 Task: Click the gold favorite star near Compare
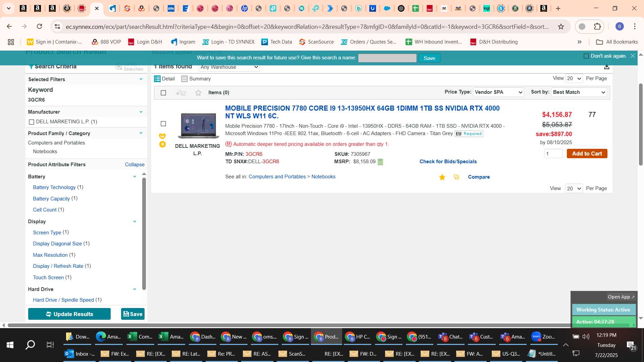[x=442, y=177]
